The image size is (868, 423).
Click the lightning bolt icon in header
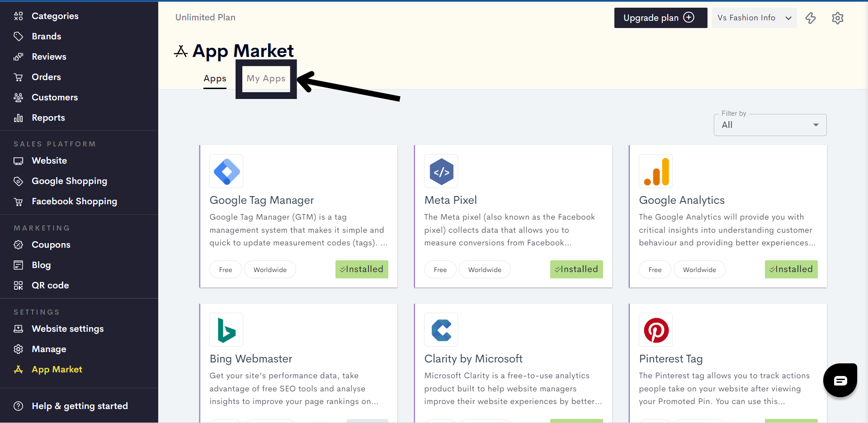pos(811,18)
